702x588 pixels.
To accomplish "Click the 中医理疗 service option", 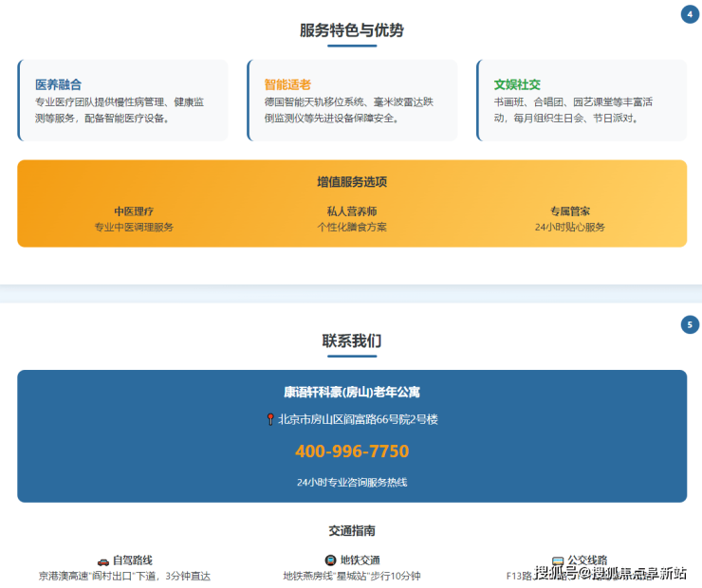I will pos(134,211).
